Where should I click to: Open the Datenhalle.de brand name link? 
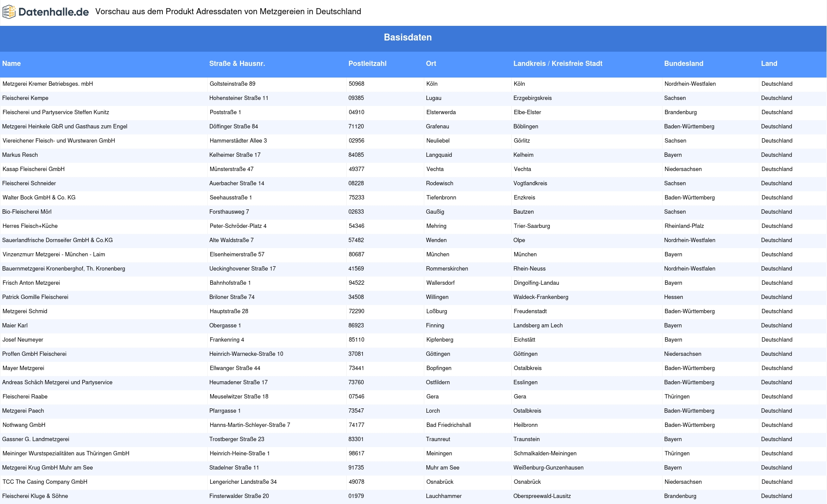[x=53, y=12]
